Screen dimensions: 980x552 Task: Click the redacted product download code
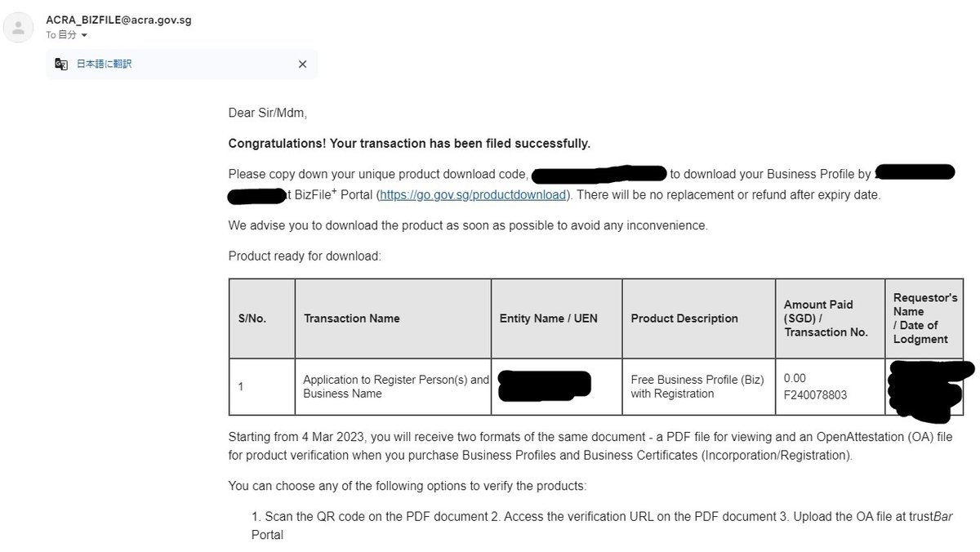600,174
